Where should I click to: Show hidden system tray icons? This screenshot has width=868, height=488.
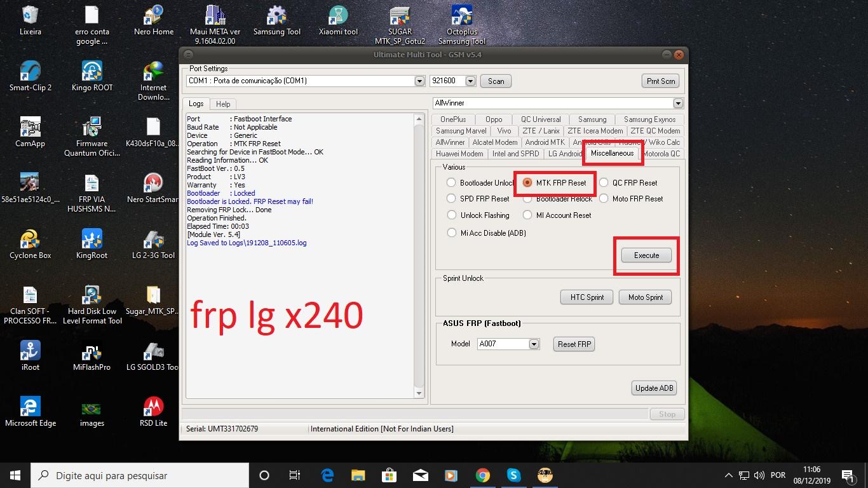728,475
